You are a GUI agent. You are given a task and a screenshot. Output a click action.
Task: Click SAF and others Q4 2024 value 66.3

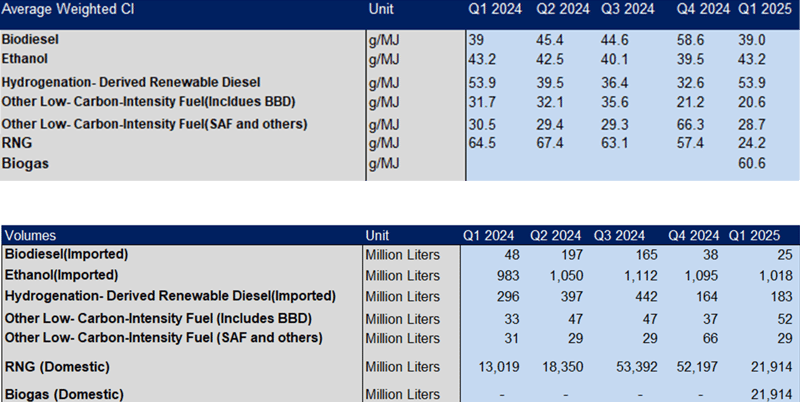click(x=691, y=124)
